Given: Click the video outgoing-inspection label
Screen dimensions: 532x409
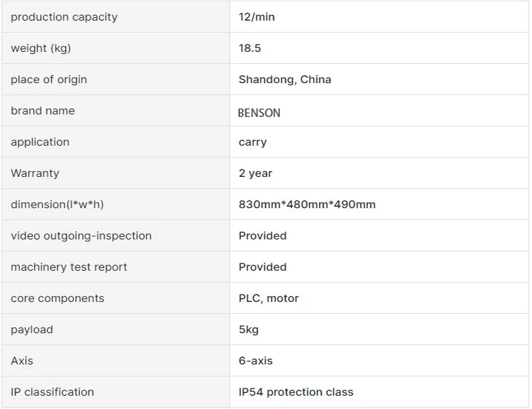Looking at the screenshot, I should click(81, 235).
